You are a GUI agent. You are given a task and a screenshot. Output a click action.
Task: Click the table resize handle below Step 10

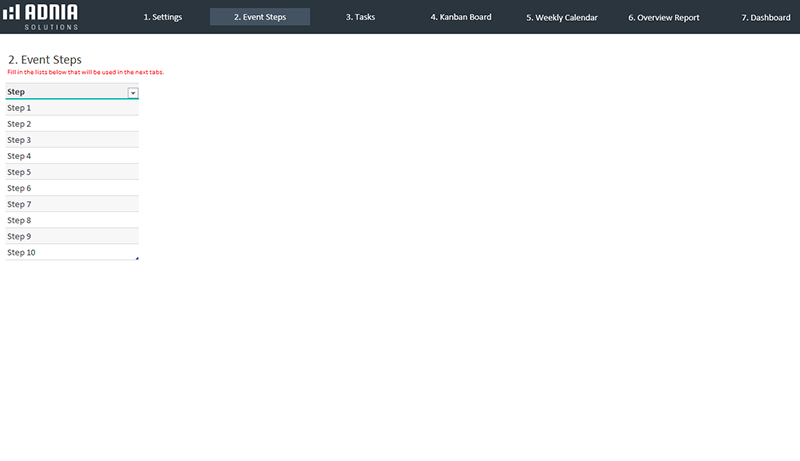click(x=137, y=259)
